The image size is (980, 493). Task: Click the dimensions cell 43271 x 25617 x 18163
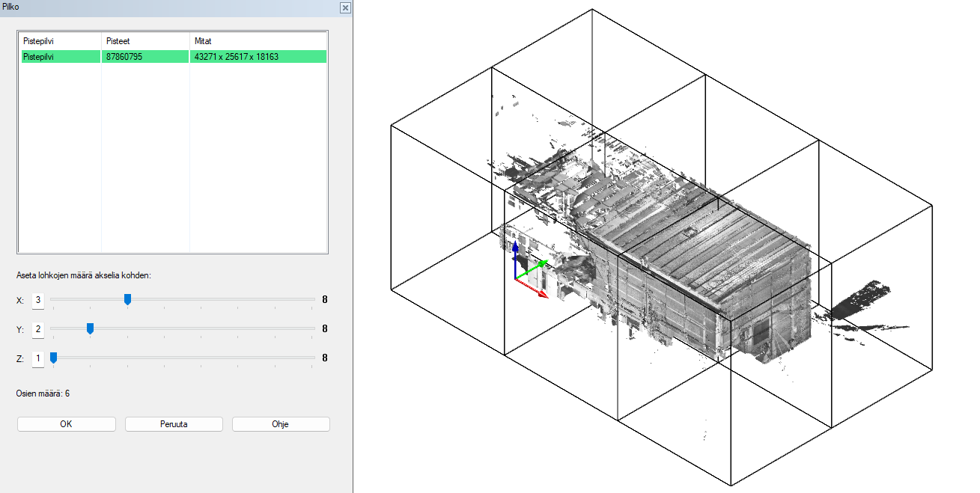coord(258,57)
